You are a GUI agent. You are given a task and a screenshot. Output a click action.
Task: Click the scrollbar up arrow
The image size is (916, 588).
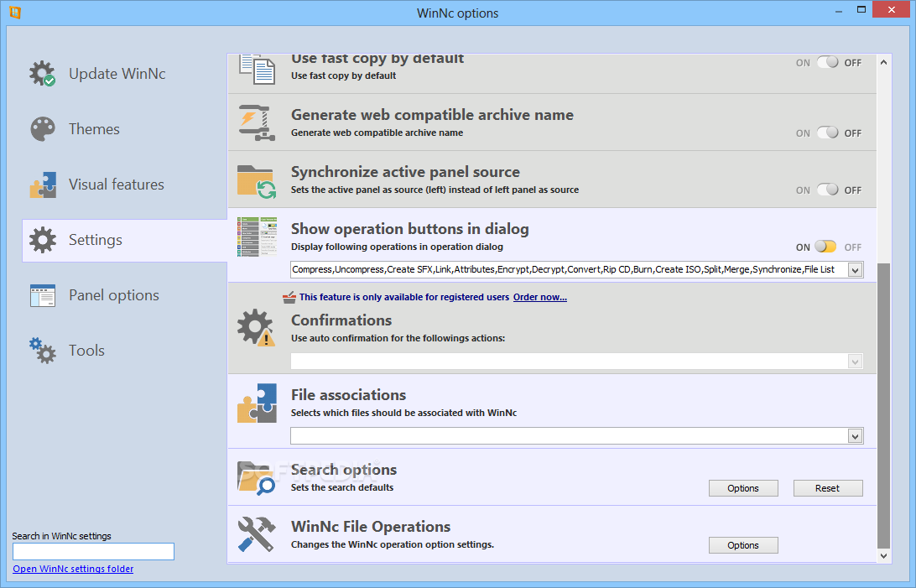884,62
